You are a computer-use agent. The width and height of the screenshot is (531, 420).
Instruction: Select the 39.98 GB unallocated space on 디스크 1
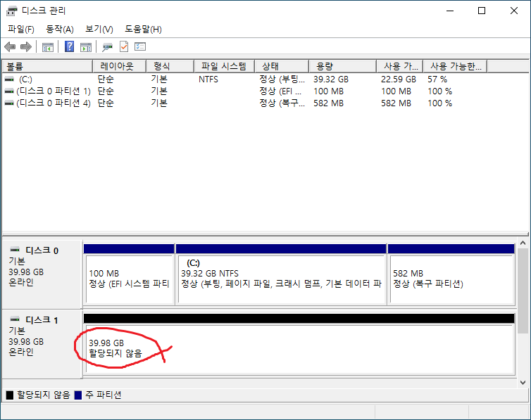(x=299, y=345)
